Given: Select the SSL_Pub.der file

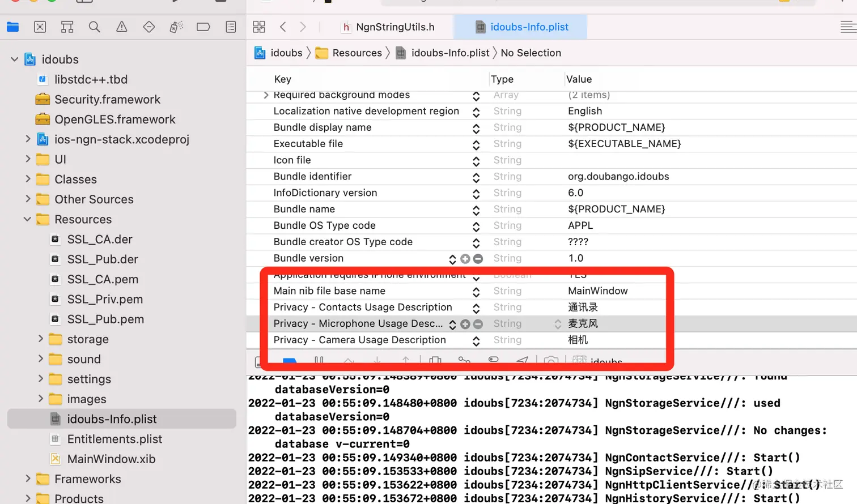Looking at the screenshot, I should coord(103,259).
